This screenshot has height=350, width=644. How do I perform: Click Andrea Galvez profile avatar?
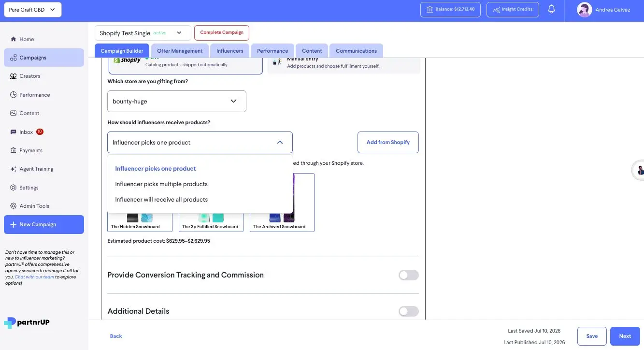[x=585, y=10]
